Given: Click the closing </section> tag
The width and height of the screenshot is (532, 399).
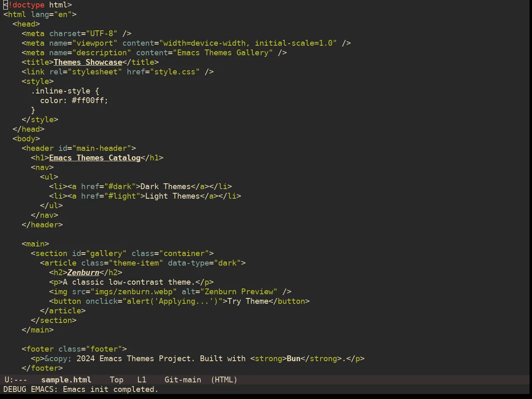Looking at the screenshot, I should (54, 320).
